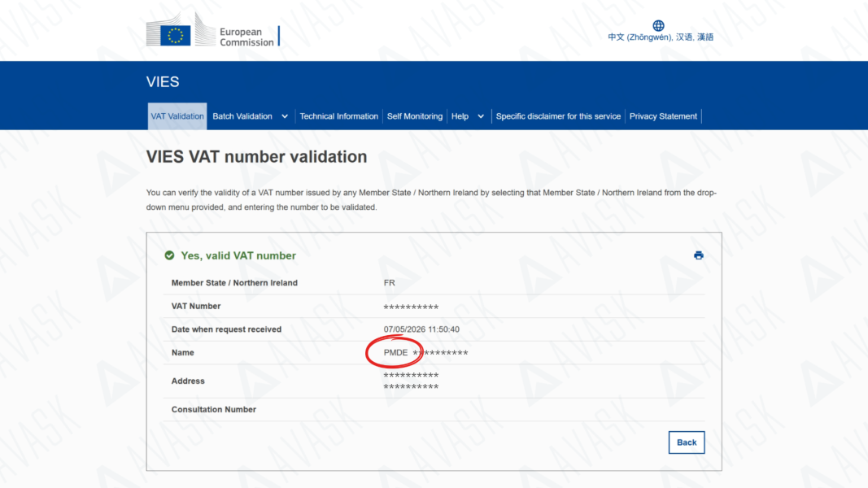
Task: Click the Member State / Northern Ireland label
Action: pyautogui.click(x=234, y=283)
